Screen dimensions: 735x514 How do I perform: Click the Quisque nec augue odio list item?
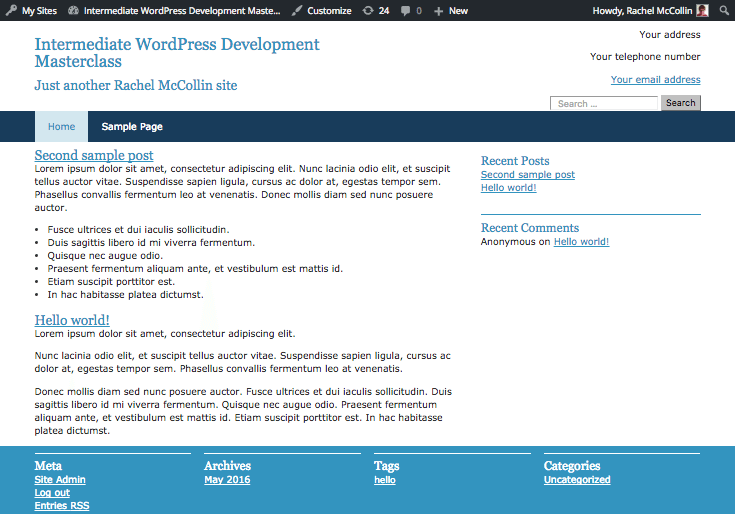click(x=105, y=255)
